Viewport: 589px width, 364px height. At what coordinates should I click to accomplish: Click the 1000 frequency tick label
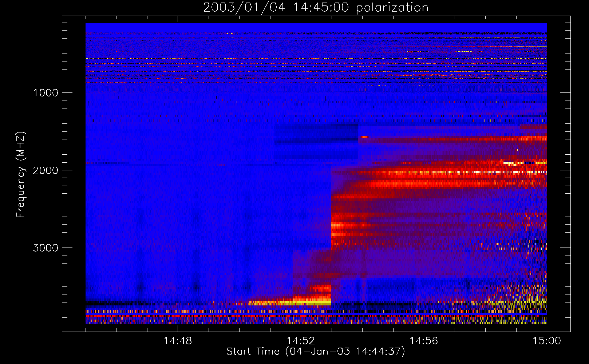pyautogui.click(x=46, y=93)
